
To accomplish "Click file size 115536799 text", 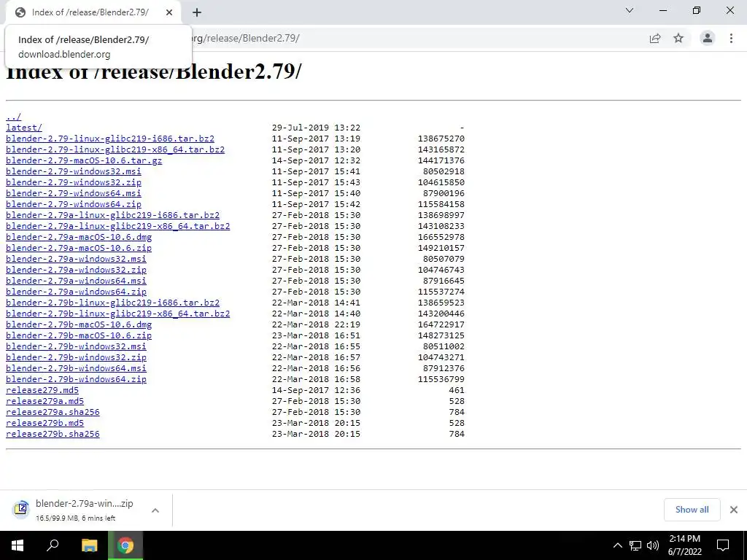I will click(441, 379).
